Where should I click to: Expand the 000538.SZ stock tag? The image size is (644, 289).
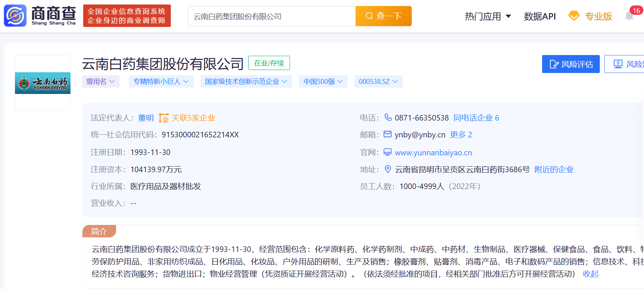pyautogui.click(x=378, y=82)
